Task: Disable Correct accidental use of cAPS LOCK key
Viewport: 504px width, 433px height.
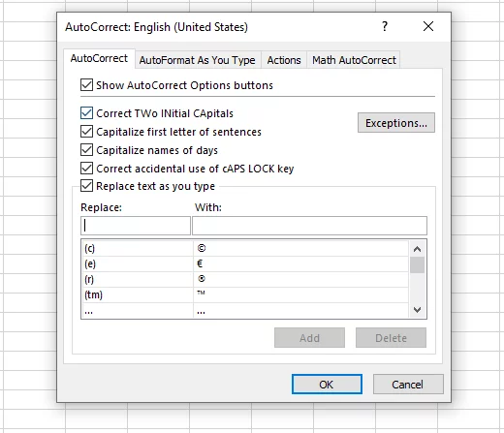Action: [86, 169]
